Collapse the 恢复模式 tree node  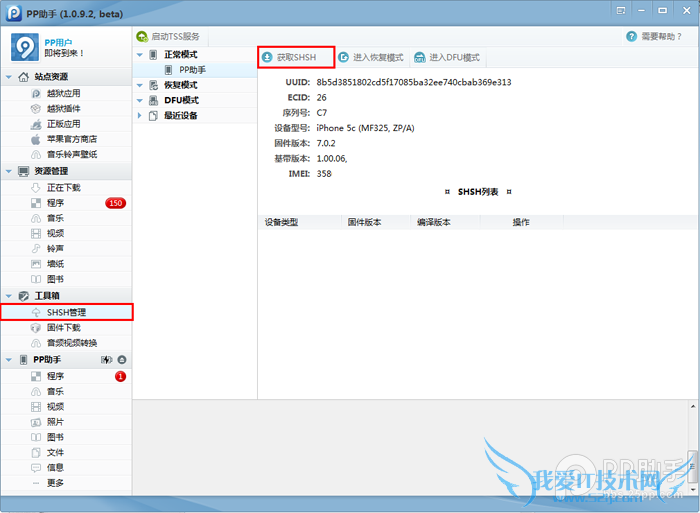click(x=140, y=85)
